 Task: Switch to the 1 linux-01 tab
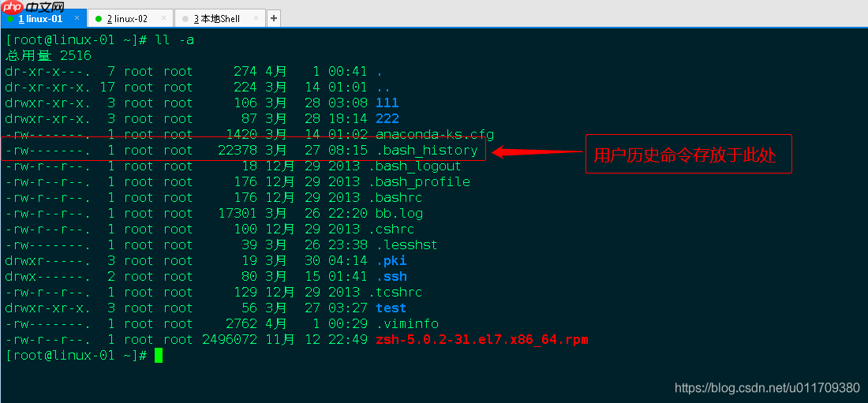(x=43, y=18)
